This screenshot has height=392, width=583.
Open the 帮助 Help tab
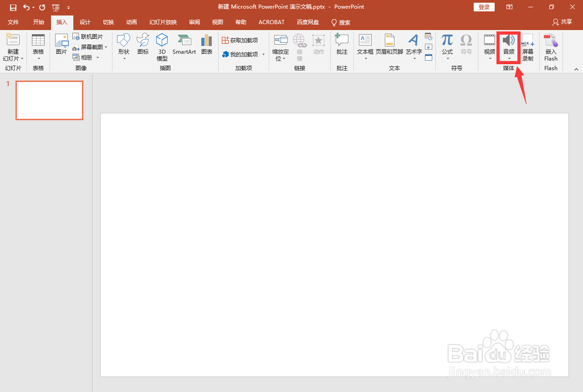point(241,22)
